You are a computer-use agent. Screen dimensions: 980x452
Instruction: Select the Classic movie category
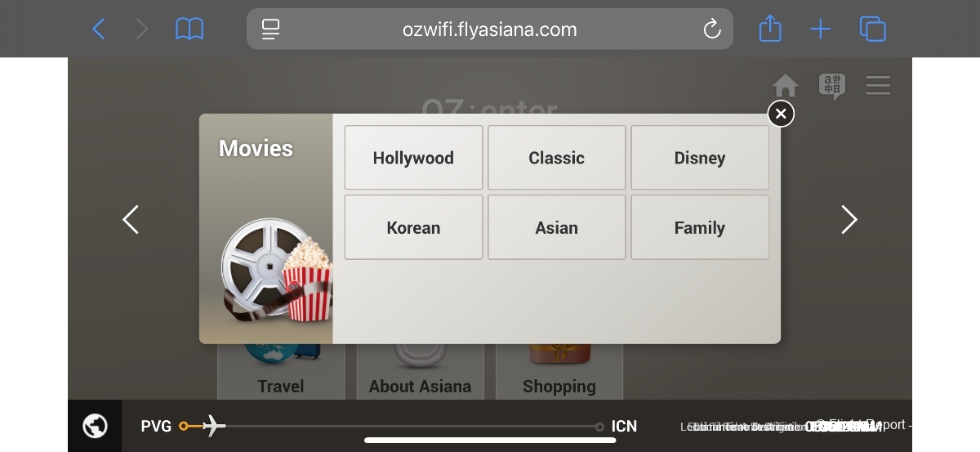tap(556, 158)
